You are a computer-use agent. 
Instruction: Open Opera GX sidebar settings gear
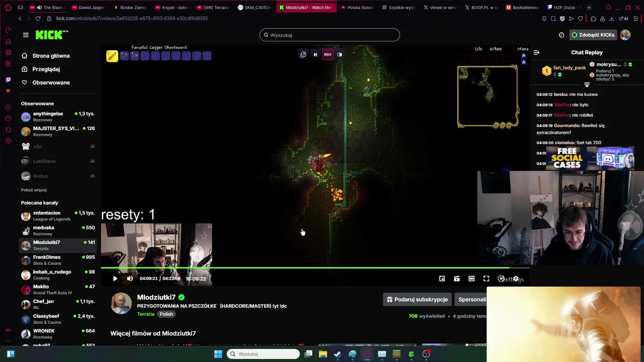pyautogui.click(x=8, y=141)
